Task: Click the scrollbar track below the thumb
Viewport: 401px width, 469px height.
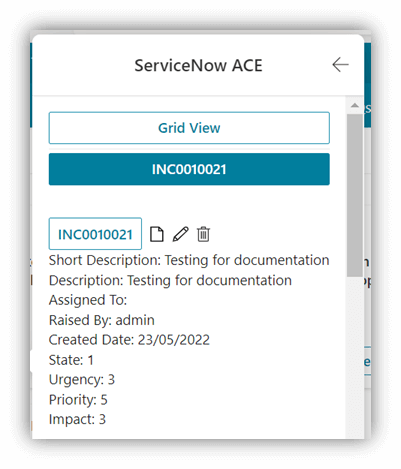Action: 355,357
